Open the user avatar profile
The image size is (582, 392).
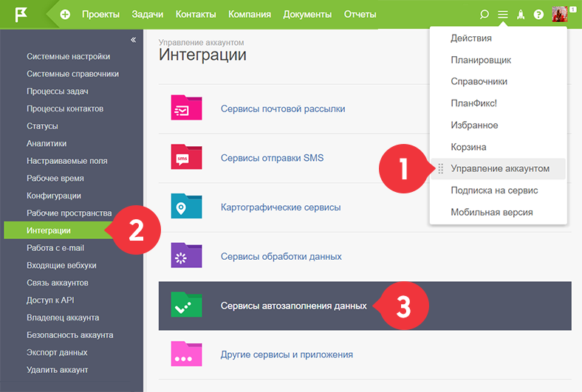[x=559, y=14]
